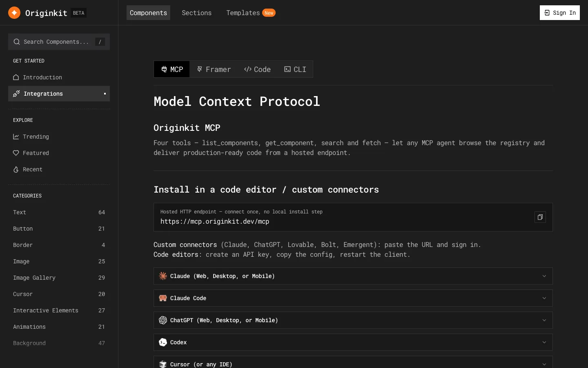Open the Templates page
Screen dimensions: 588x368
(x=251, y=13)
